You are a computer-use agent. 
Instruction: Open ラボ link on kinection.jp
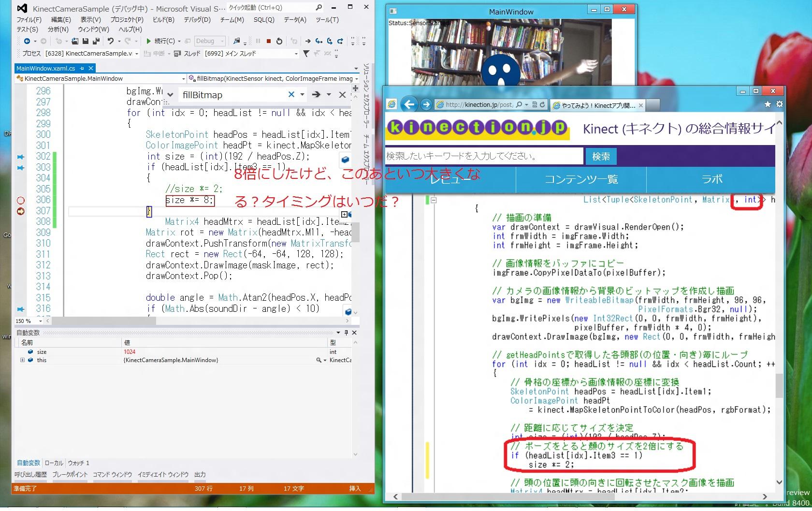point(711,179)
